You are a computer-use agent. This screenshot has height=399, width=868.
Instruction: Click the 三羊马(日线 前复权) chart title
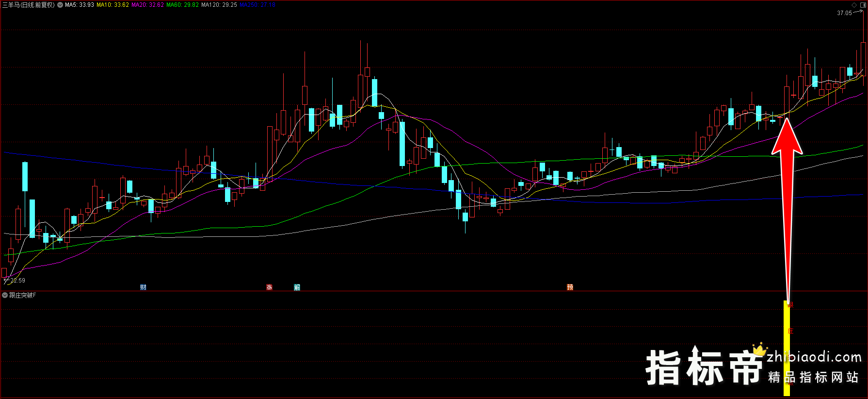tap(29, 5)
